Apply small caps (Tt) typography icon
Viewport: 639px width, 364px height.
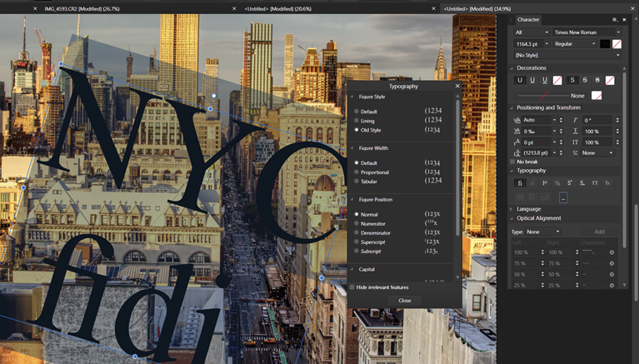[x=607, y=183]
